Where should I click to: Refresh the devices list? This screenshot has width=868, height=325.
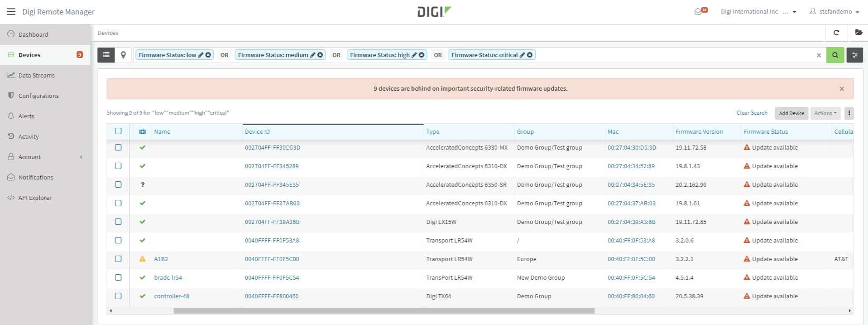coord(836,33)
